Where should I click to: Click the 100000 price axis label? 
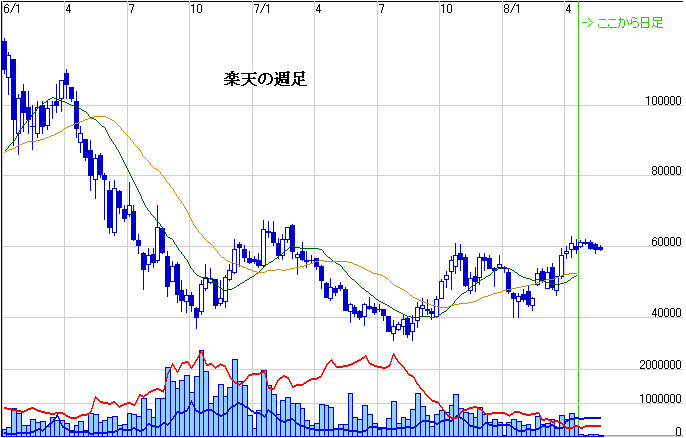point(663,101)
